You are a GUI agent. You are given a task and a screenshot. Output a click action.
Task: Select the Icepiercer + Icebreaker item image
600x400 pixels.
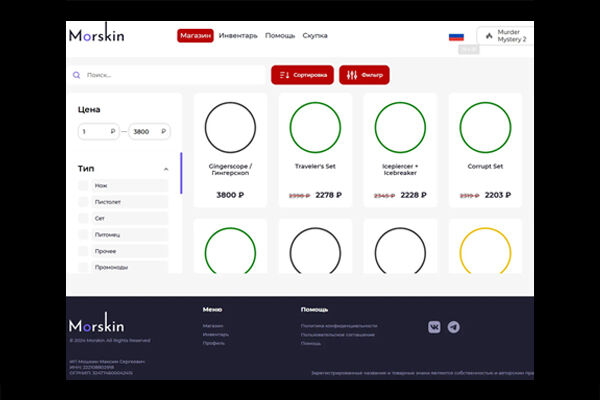400,127
